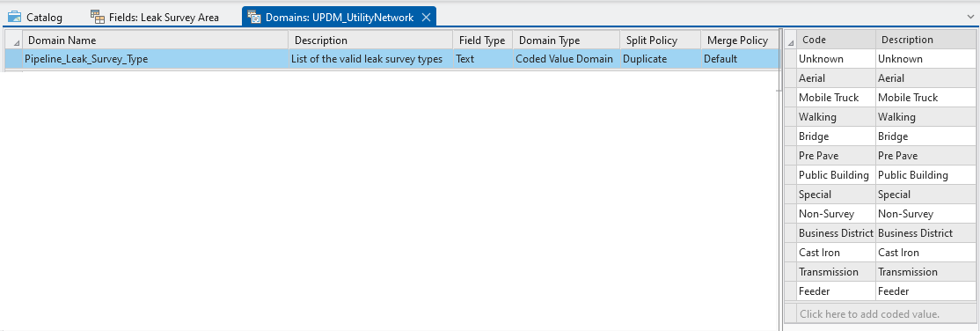Open the Fields: Leak Survey Area tab

click(155, 17)
